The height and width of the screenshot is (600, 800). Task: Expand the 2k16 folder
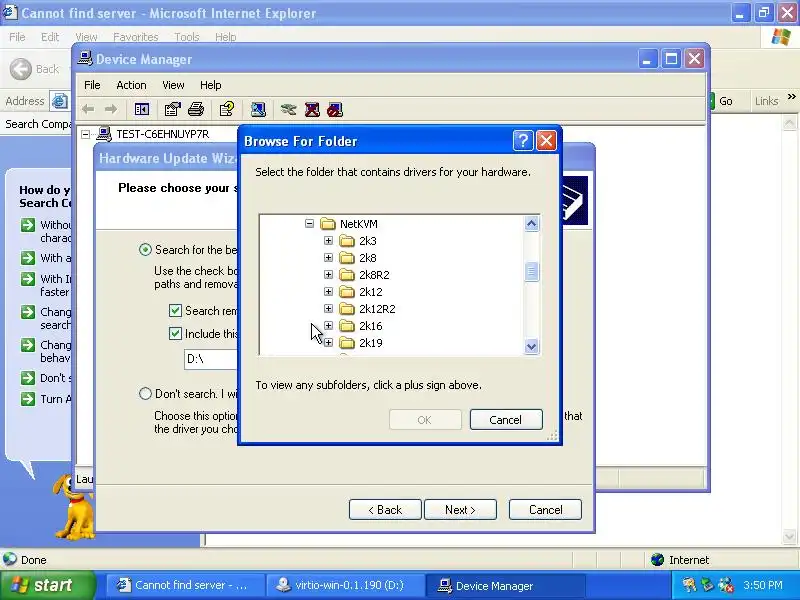pos(328,326)
